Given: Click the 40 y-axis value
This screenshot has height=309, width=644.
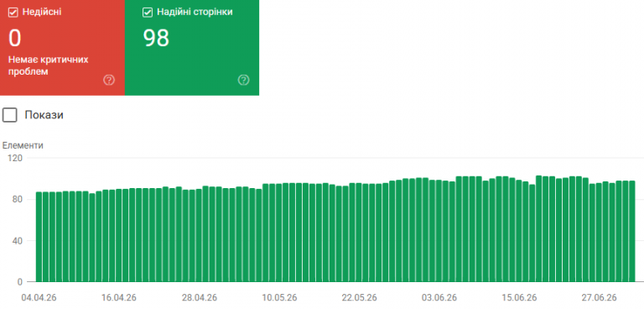Looking at the screenshot, I should [x=18, y=241].
